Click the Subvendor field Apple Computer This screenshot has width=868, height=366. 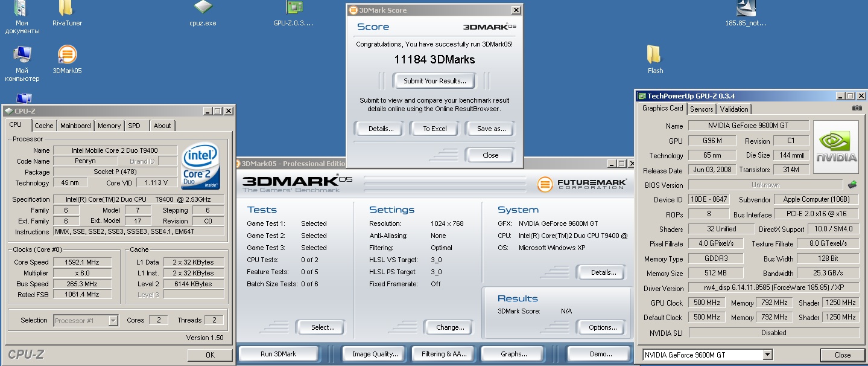[x=816, y=199]
